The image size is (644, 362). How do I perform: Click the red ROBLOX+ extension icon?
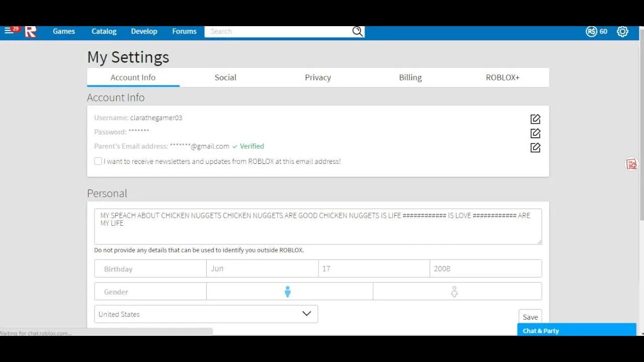tap(631, 164)
